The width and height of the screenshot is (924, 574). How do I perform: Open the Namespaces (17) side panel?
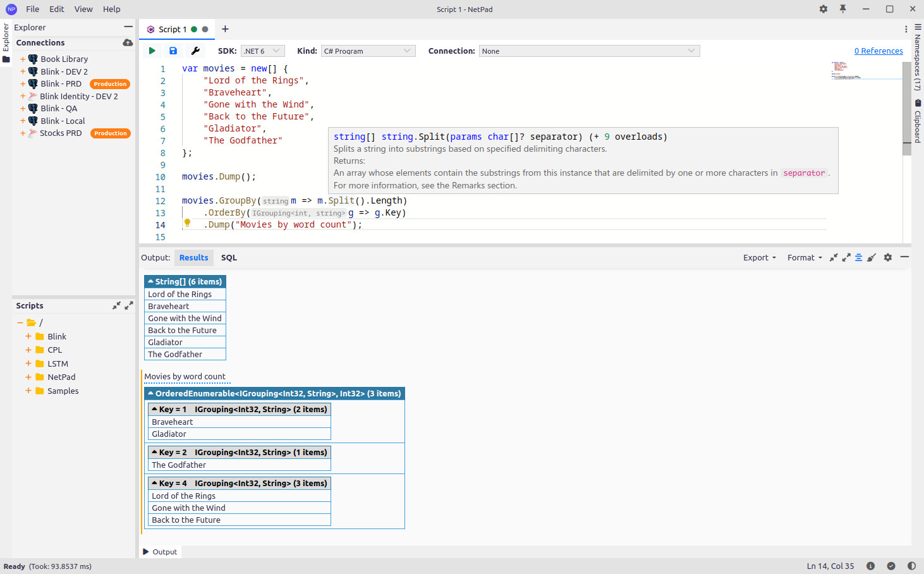click(x=918, y=63)
